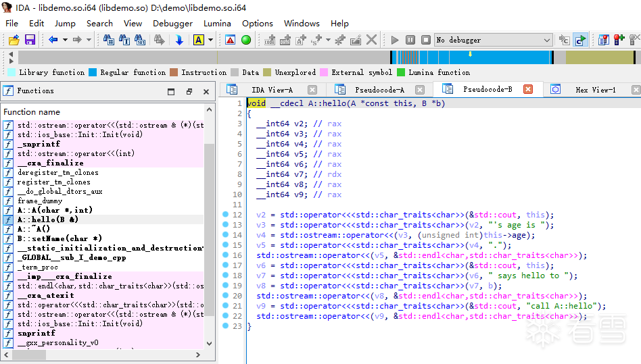Toggle the breakpoint dot on line 16
The width and height of the screenshot is (641, 364).
point(225,255)
